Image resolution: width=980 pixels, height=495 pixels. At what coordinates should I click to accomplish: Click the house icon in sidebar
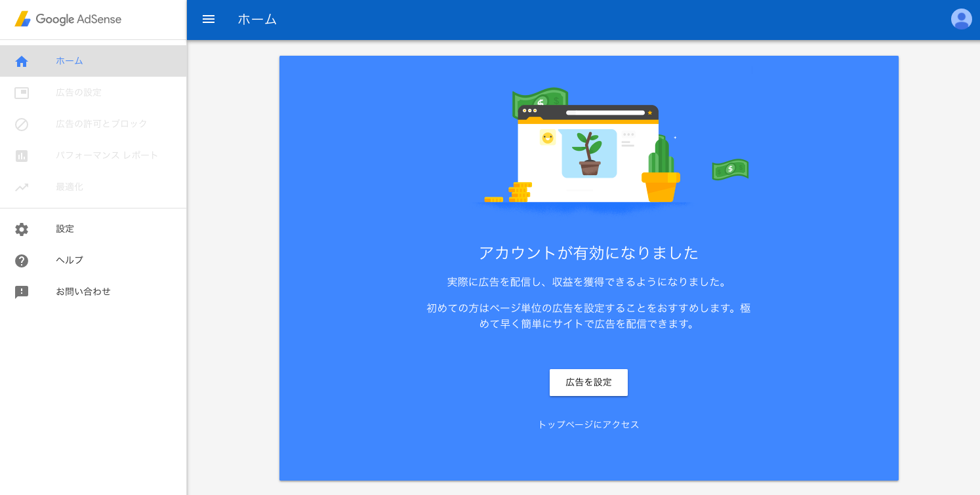point(22,61)
